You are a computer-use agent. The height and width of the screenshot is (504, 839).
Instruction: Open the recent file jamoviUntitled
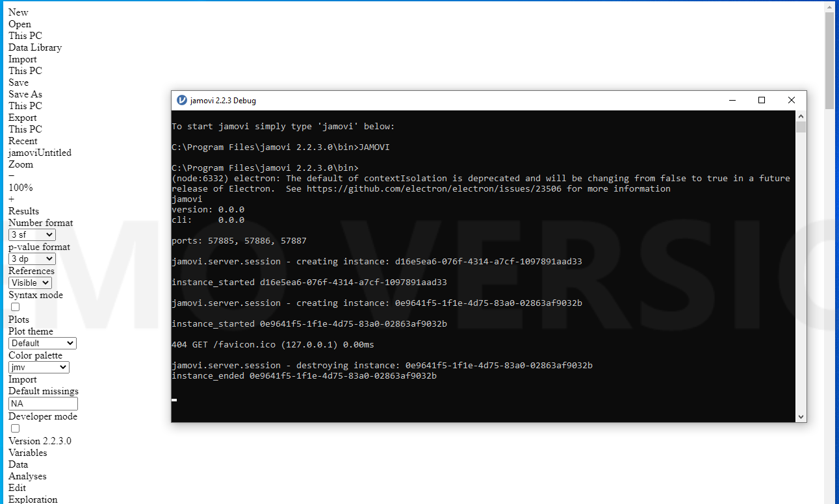pos(40,153)
